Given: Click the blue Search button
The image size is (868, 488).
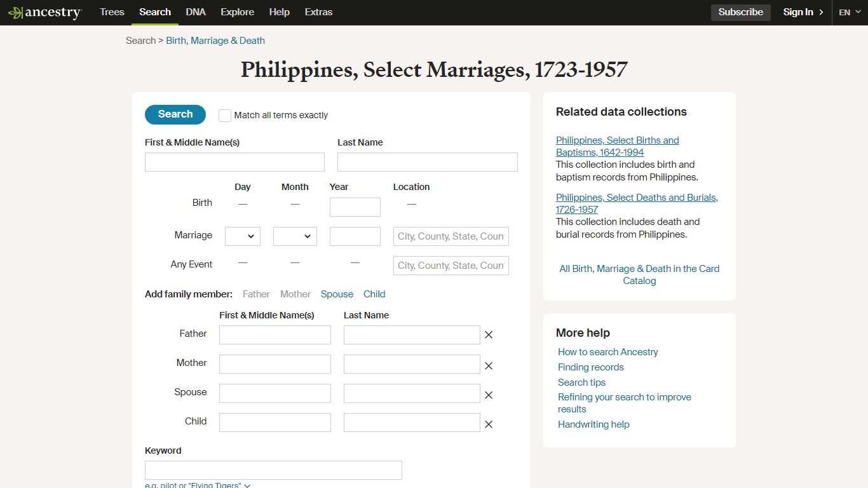Looking at the screenshot, I should pos(175,114).
